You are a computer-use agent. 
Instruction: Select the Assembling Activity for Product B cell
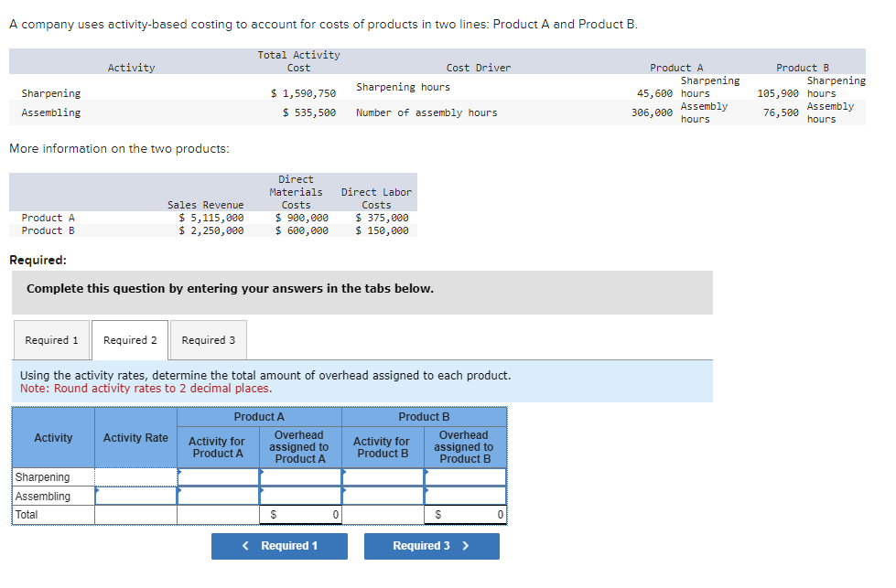(382, 496)
